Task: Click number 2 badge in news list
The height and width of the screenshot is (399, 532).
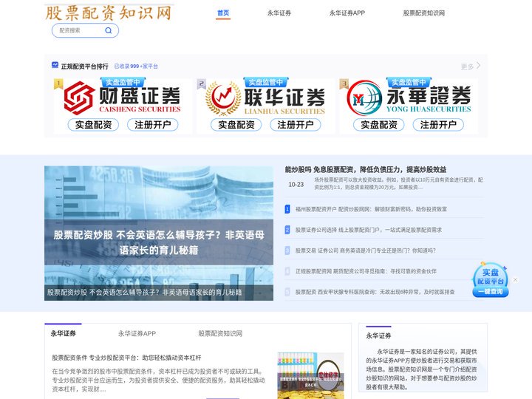Action: pos(287,230)
